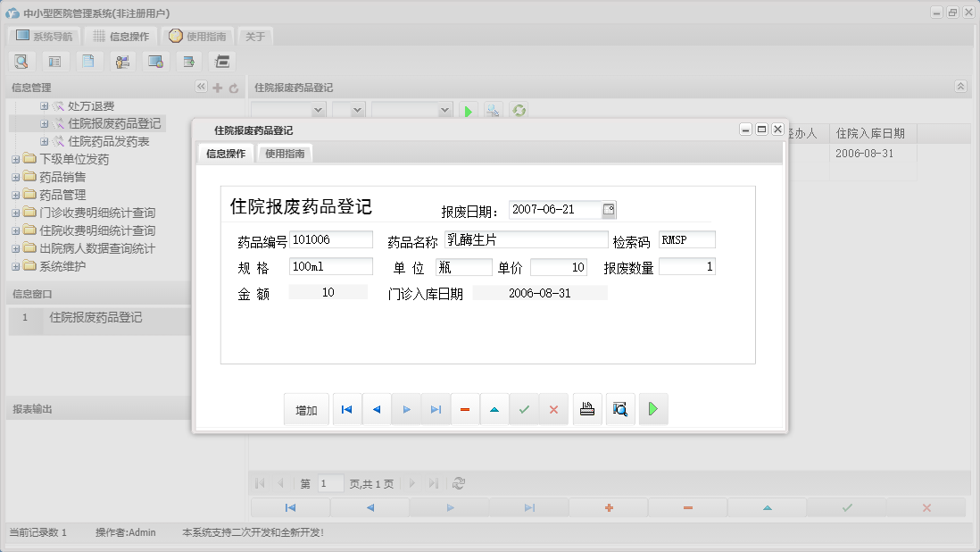Viewport: 980px width, 552px height.
Task: Open the 系统导航 main tab
Action: [45, 37]
